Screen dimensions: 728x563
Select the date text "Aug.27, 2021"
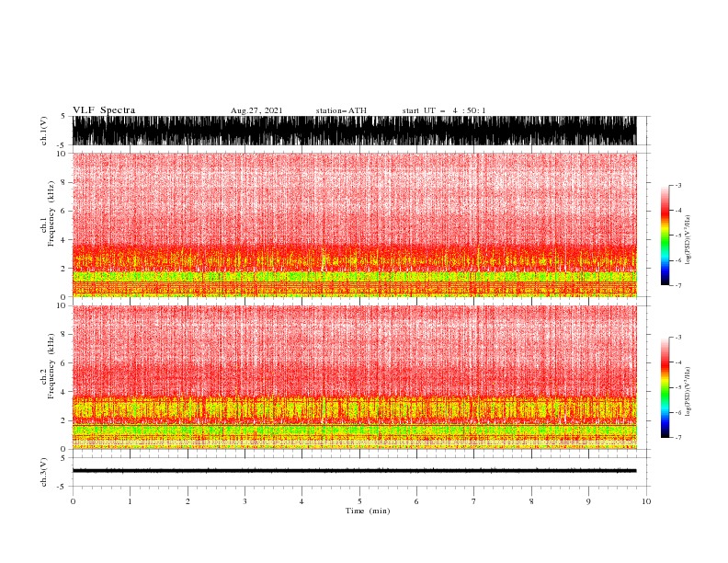(x=256, y=110)
